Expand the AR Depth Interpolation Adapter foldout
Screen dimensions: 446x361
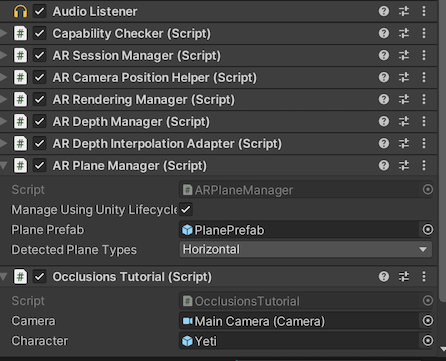tap(3, 143)
